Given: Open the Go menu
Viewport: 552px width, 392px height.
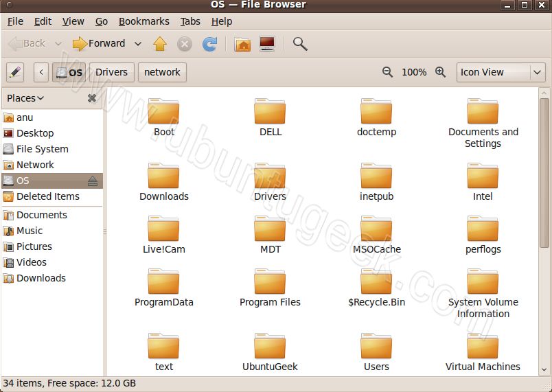Looking at the screenshot, I should (x=102, y=21).
